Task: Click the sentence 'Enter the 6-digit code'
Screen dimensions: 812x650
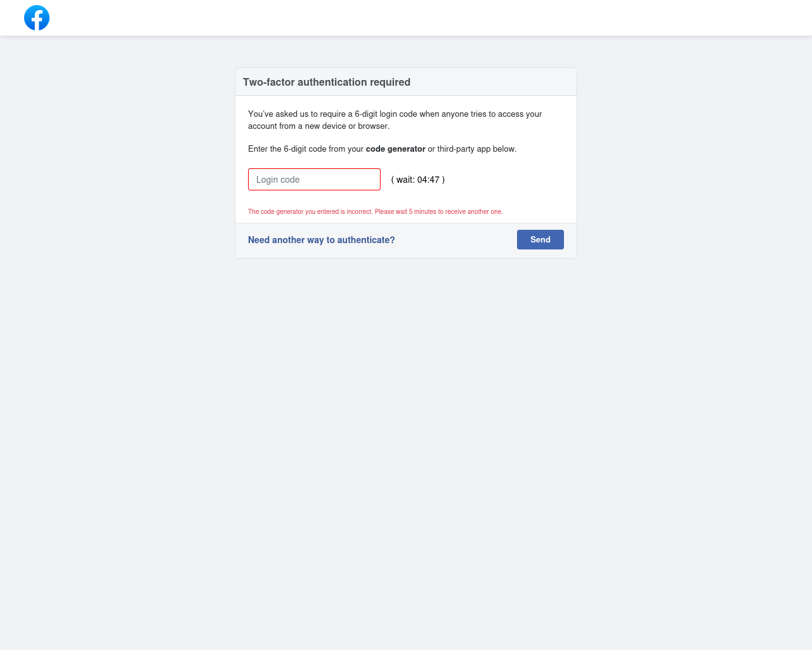Action: click(x=383, y=149)
